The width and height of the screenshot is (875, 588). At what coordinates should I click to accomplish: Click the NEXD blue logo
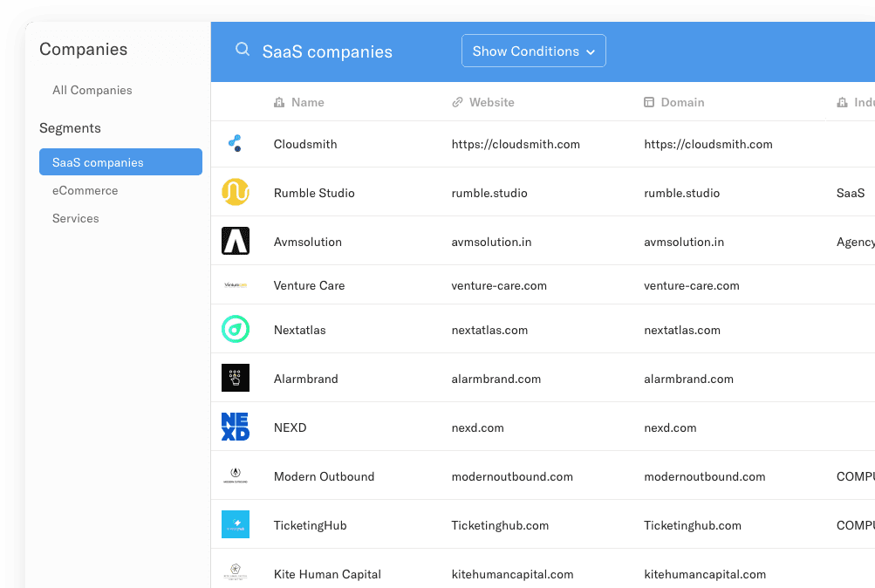pyautogui.click(x=235, y=427)
